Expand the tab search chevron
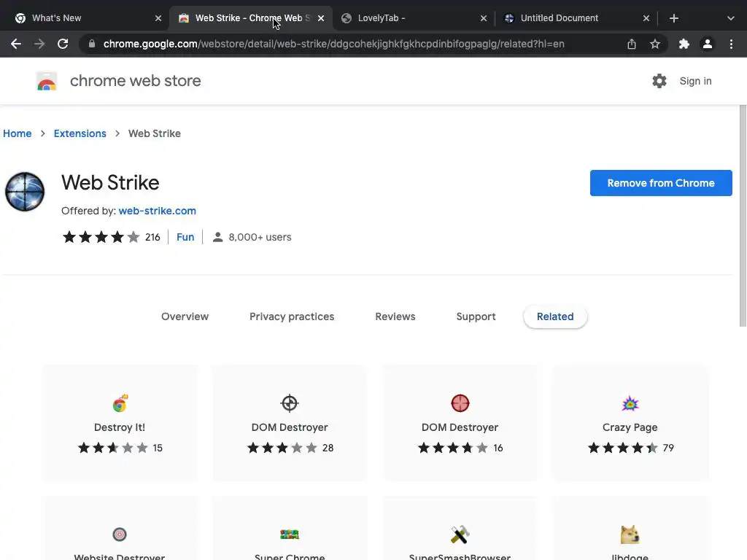 click(x=731, y=18)
